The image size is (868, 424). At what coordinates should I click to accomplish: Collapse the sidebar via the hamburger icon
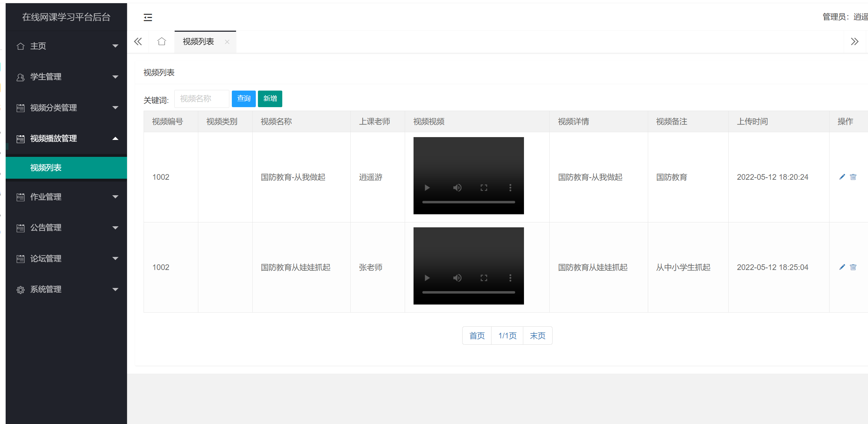(x=148, y=17)
